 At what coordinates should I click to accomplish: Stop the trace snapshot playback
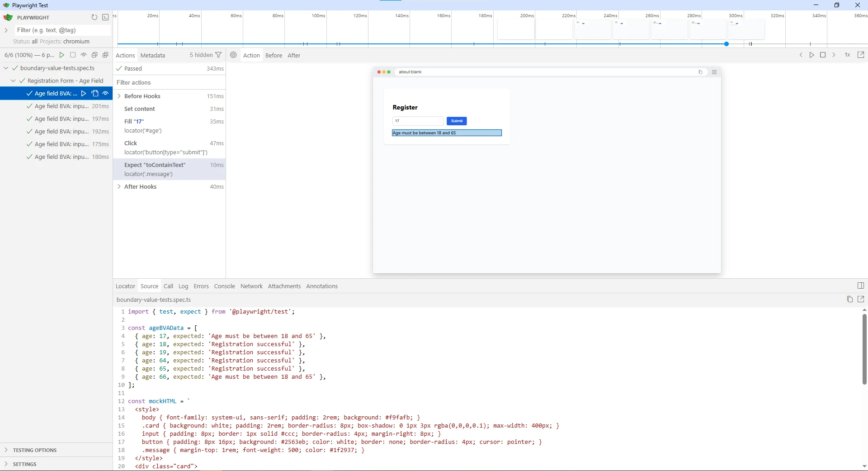(x=823, y=55)
